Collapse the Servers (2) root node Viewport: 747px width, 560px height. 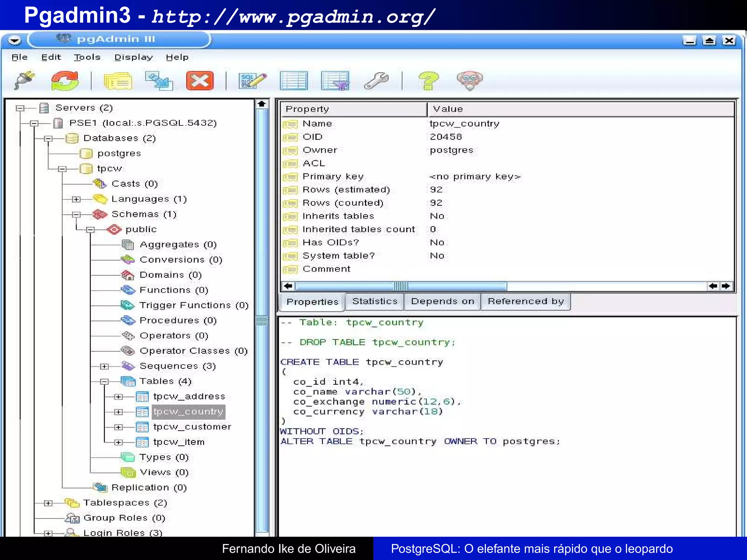pos(20,108)
